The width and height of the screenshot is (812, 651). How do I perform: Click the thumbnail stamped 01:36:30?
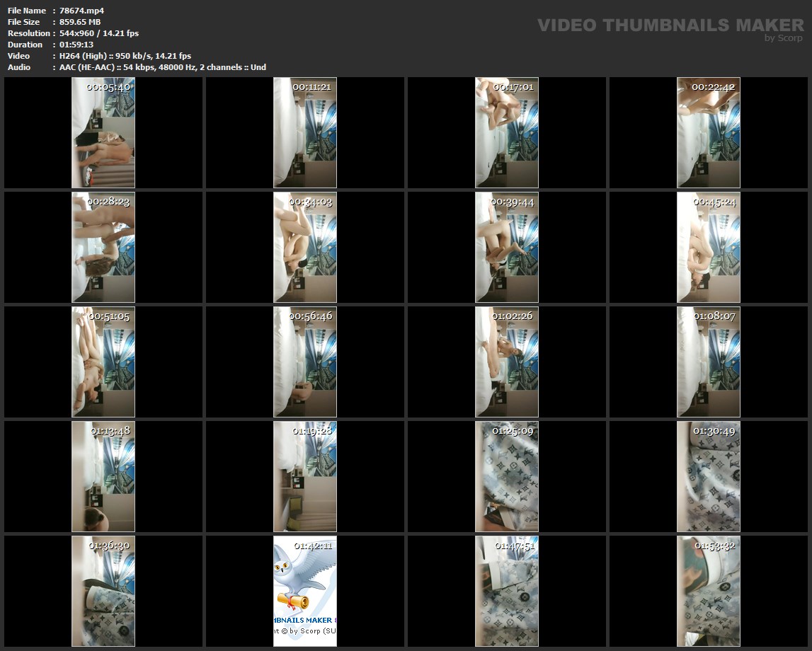[x=103, y=591]
